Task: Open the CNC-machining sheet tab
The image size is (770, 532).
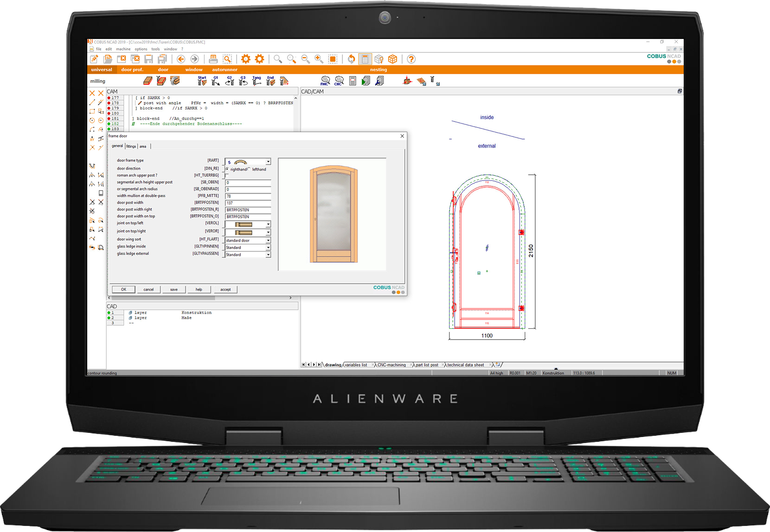Action: point(391,365)
